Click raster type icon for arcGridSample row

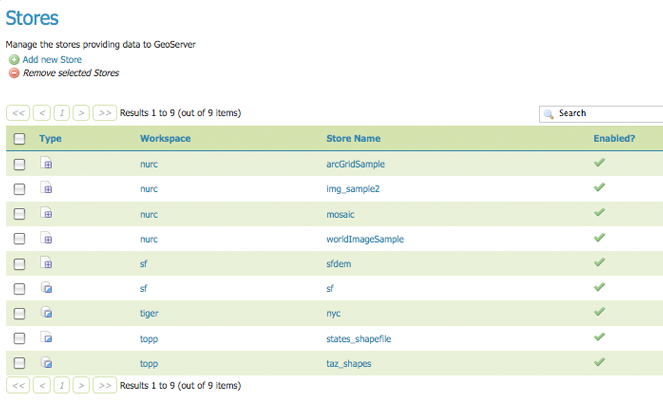[47, 163]
